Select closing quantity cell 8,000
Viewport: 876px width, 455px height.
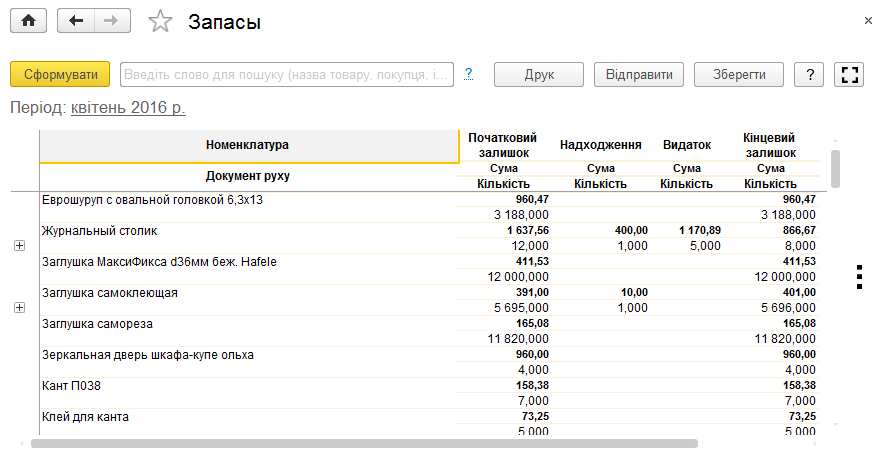(800, 246)
